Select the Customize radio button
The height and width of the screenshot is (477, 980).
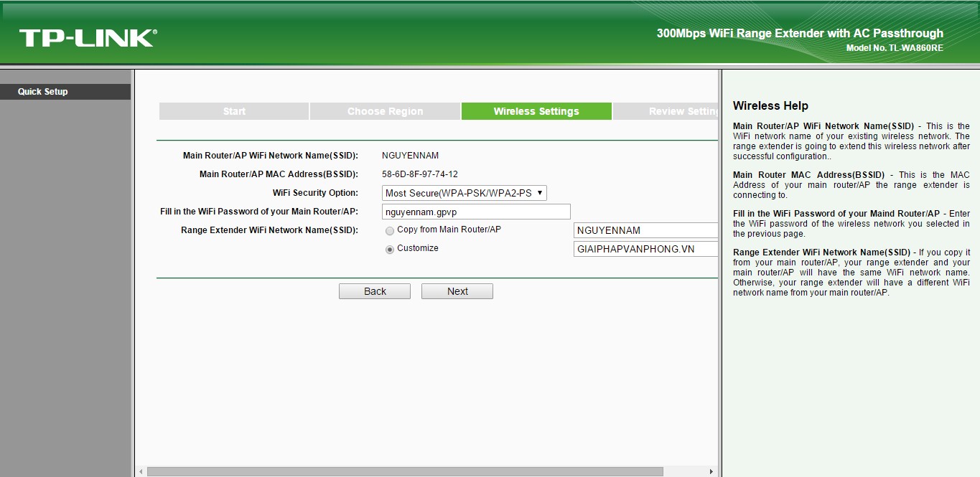coord(390,250)
